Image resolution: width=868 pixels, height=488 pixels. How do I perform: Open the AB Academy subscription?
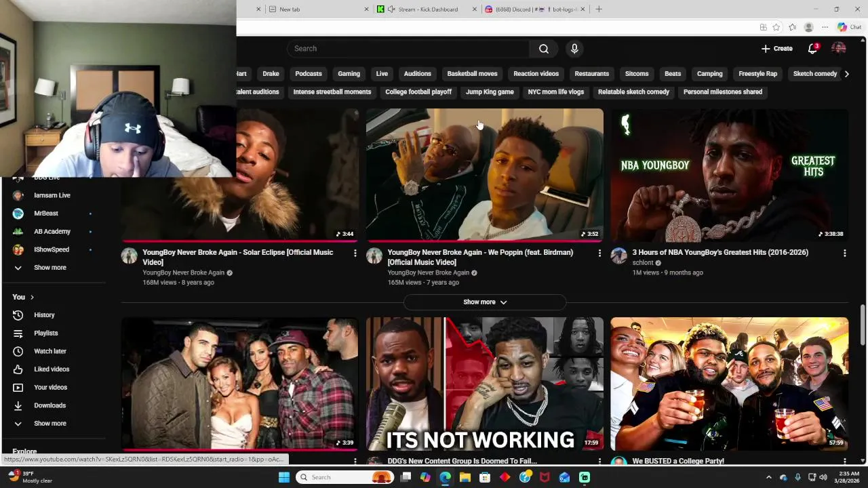tap(53, 232)
